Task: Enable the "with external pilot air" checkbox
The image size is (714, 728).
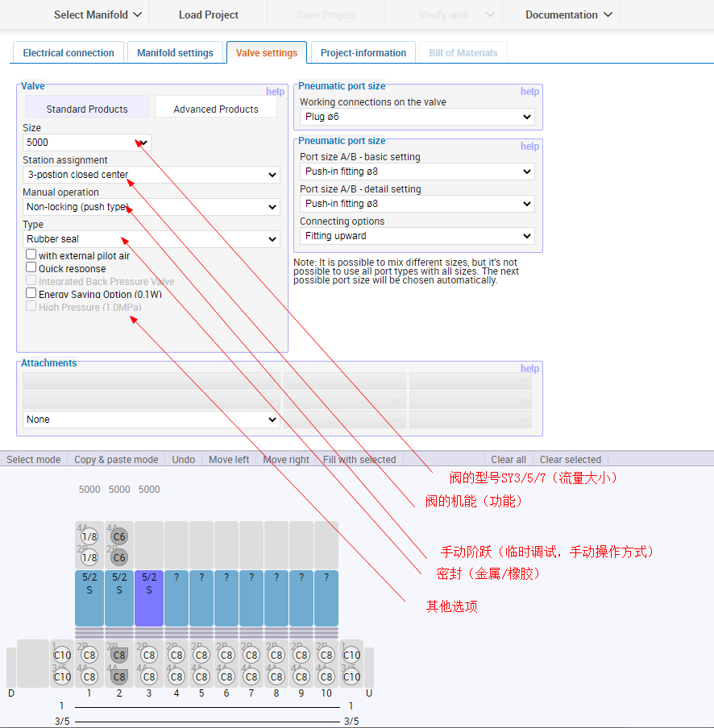Action: 31,255
